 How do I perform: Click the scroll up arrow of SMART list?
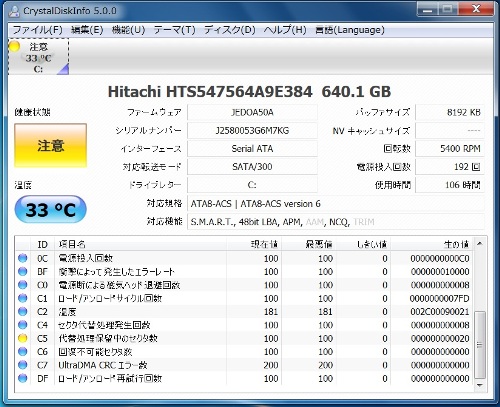[480, 244]
